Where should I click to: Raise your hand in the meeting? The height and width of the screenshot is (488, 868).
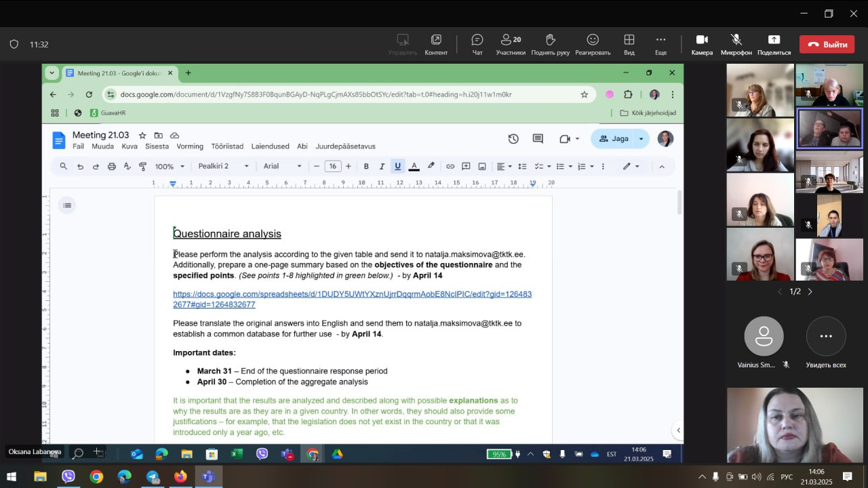click(550, 44)
